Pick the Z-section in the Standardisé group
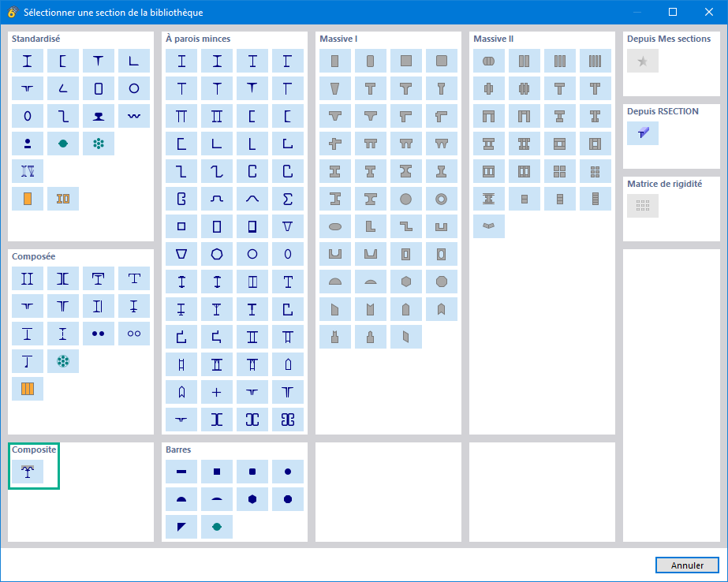728x582 pixels. point(62,116)
